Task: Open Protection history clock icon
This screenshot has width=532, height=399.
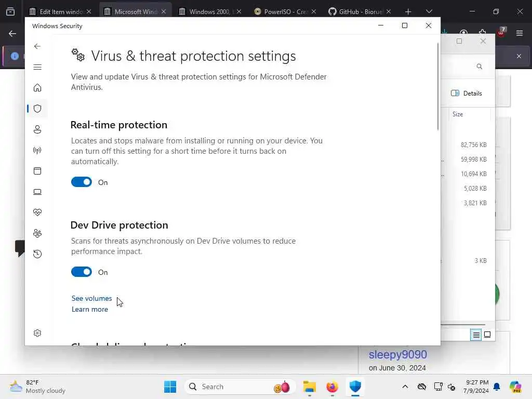Action: pos(37,254)
